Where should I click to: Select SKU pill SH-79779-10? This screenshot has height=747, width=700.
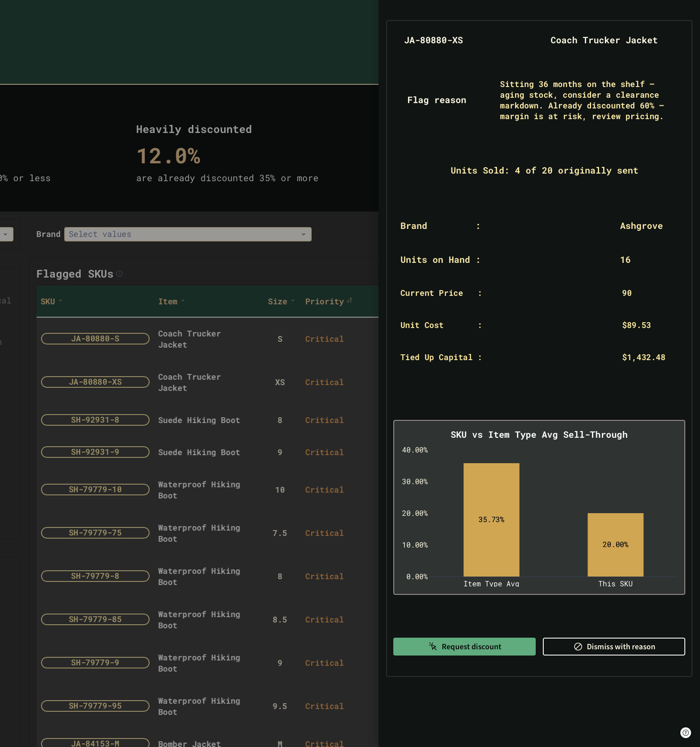(x=95, y=490)
